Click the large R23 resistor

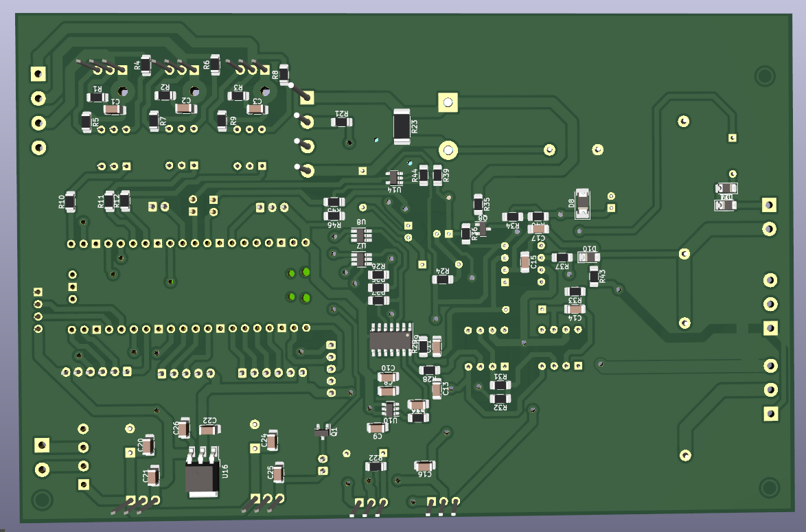401,126
